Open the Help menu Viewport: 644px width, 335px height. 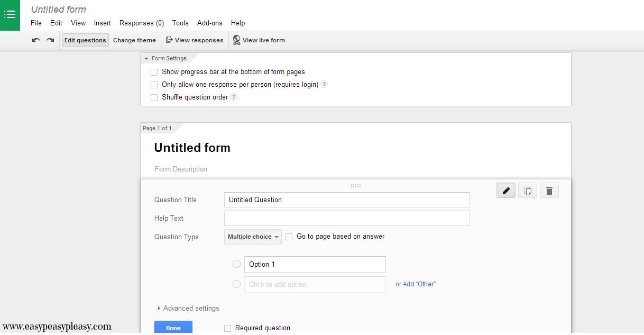coord(238,23)
